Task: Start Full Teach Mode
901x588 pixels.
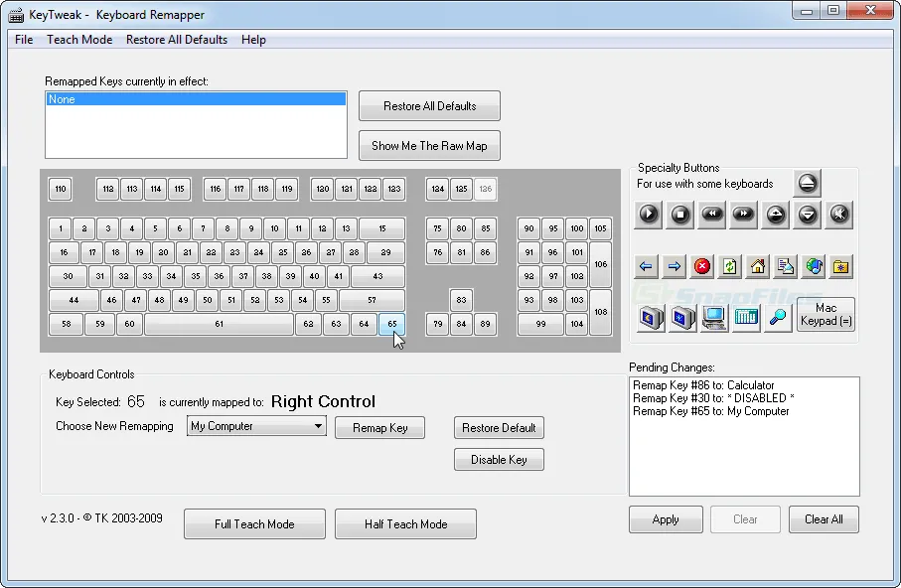Action: (x=254, y=523)
